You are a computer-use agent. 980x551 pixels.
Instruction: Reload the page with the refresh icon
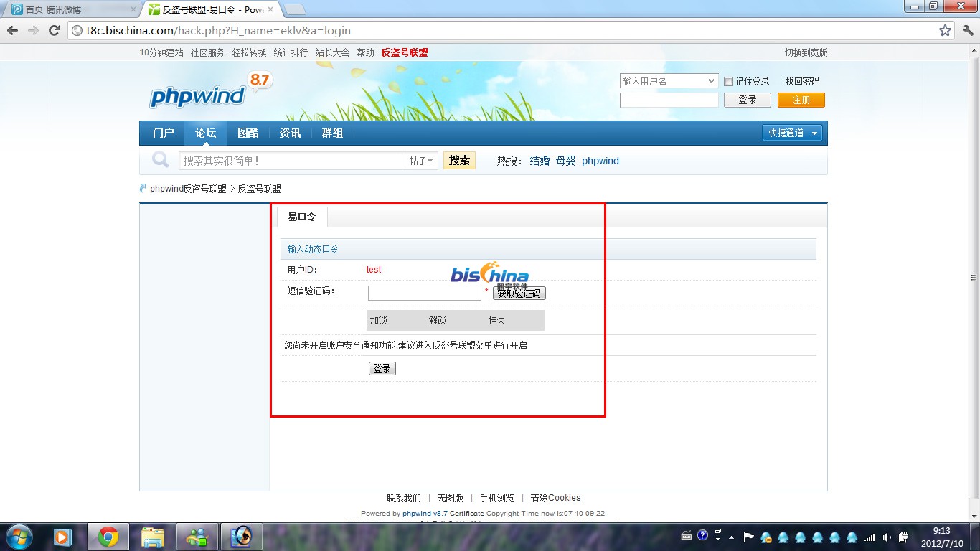coord(54,31)
